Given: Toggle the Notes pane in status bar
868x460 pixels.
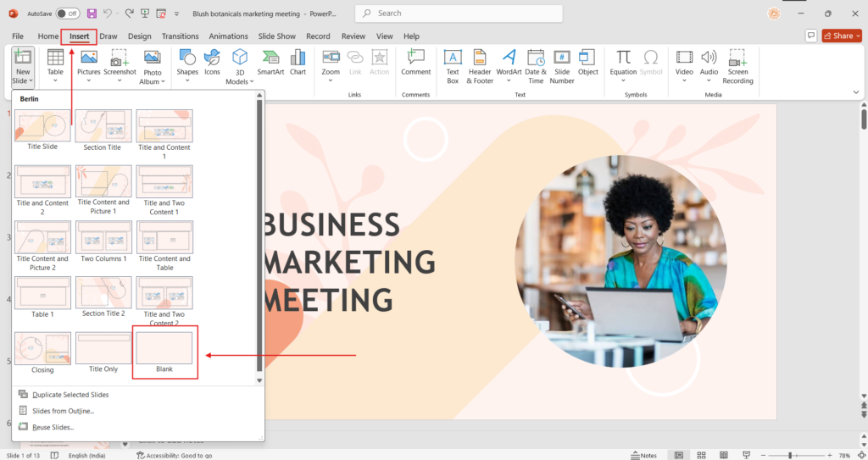Looking at the screenshot, I should point(643,455).
